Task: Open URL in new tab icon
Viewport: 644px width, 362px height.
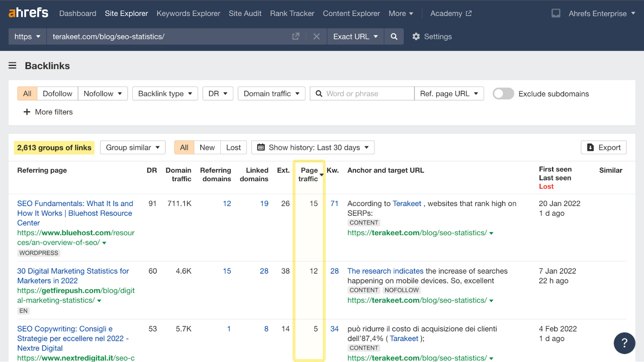Action: click(x=296, y=37)
